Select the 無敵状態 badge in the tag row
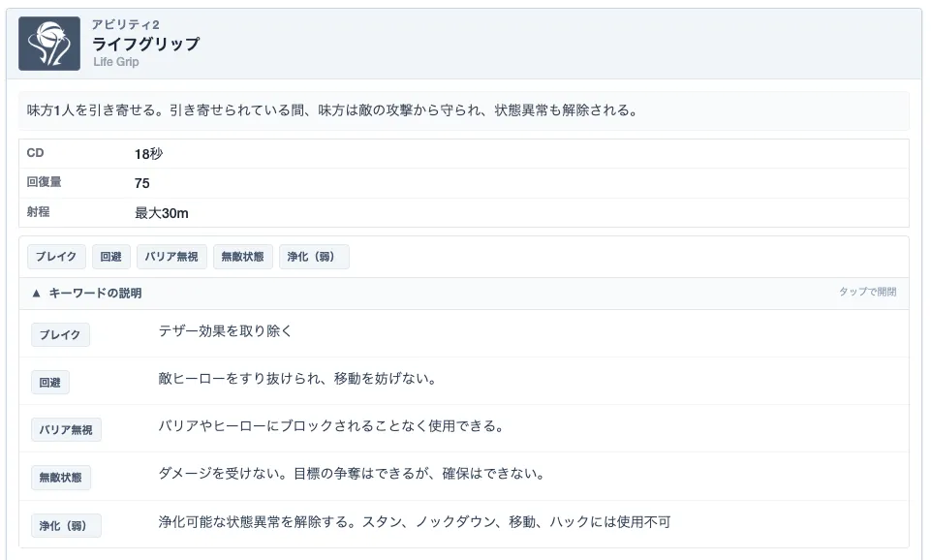This screenshot has height=560, width=931. click(x=242, y=256)
